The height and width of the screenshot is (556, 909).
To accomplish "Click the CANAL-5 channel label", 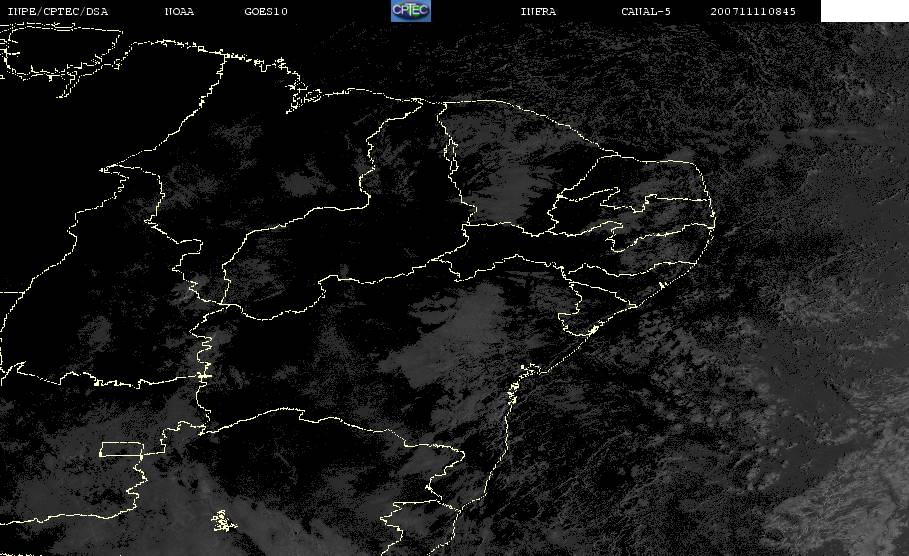I will click(646, 12).
